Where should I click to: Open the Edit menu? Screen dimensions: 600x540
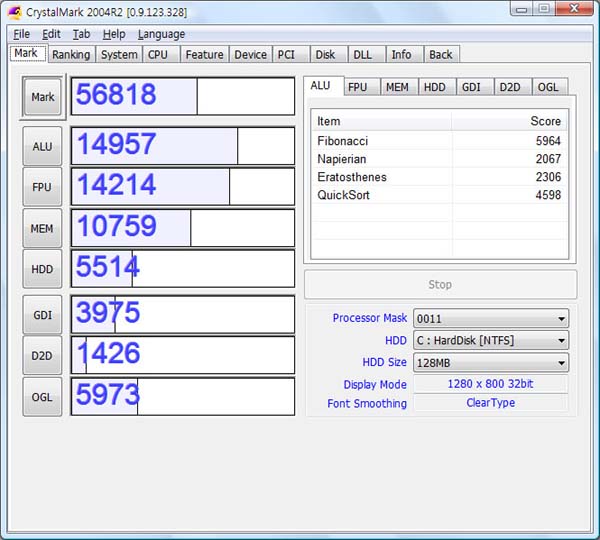[x=51, y=34]
